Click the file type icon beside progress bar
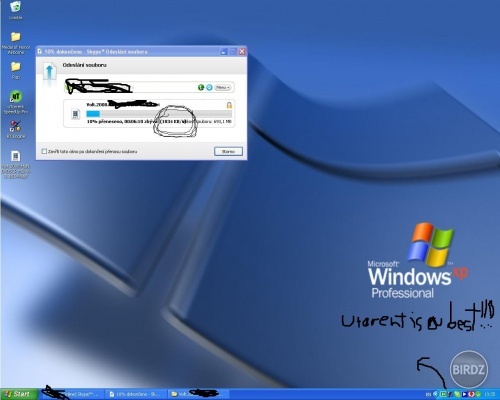The width and height of the screenshot is (500, 400). pyautogui.click(x=76, y=114)
